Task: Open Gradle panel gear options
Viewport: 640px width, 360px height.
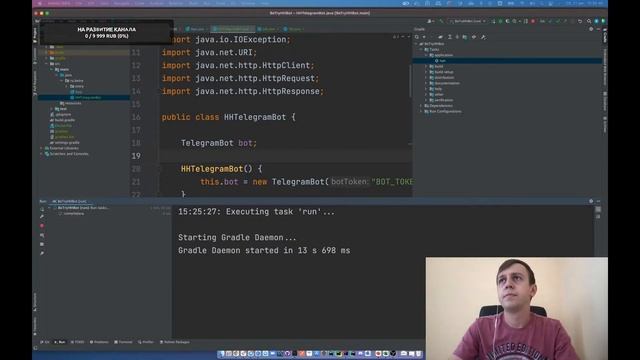Action: (591, 29)
